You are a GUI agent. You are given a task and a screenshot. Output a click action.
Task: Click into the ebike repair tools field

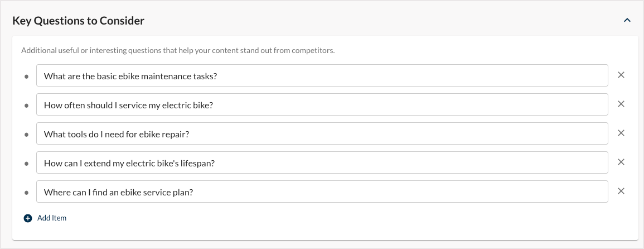click(322, 134)
